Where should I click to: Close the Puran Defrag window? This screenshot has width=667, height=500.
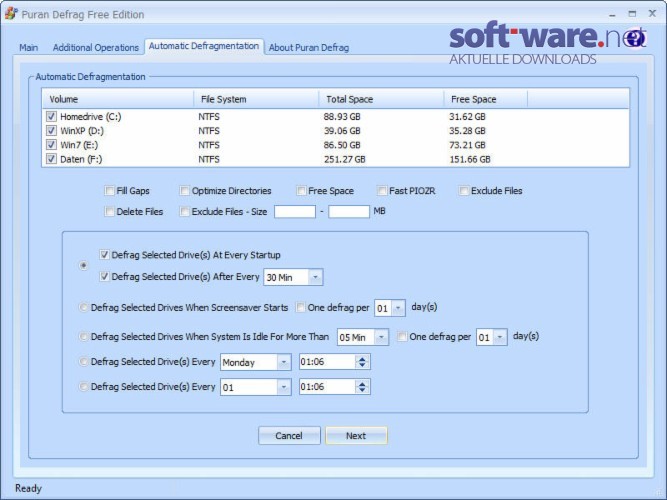coord(652,14)
